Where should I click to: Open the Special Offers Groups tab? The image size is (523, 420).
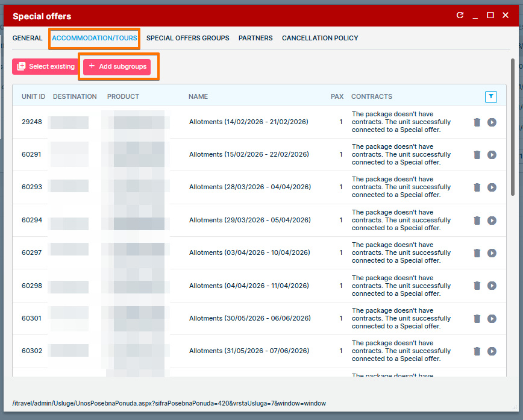(x=187, y=38)
